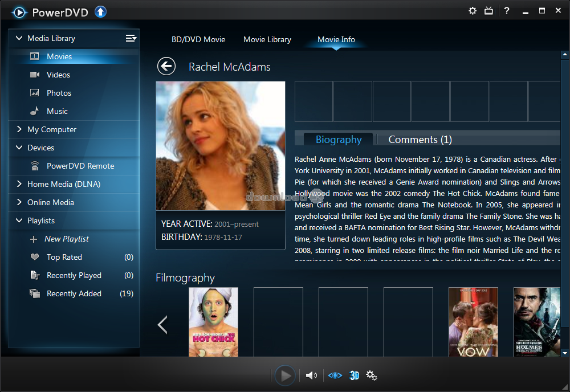
Task: Collapse the Playlists section
Action: coord(19,220)
